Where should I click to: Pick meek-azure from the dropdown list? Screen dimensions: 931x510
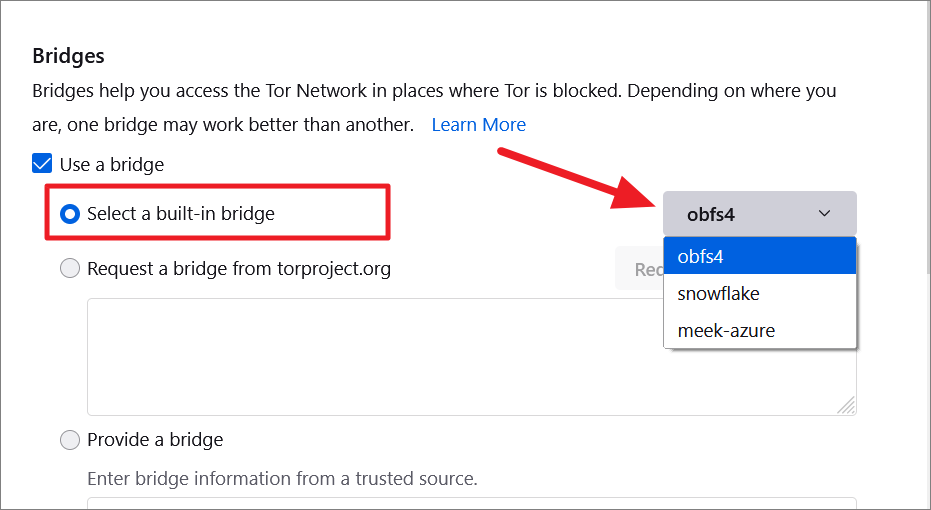tap(759, 330)
